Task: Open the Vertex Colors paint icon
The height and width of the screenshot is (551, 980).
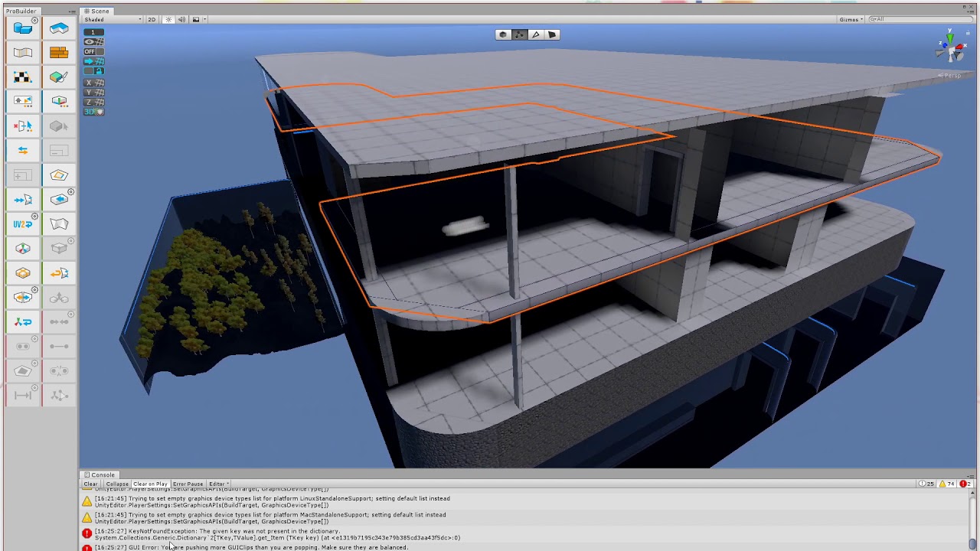Action: pyautogui.click(x=59, y=77)
